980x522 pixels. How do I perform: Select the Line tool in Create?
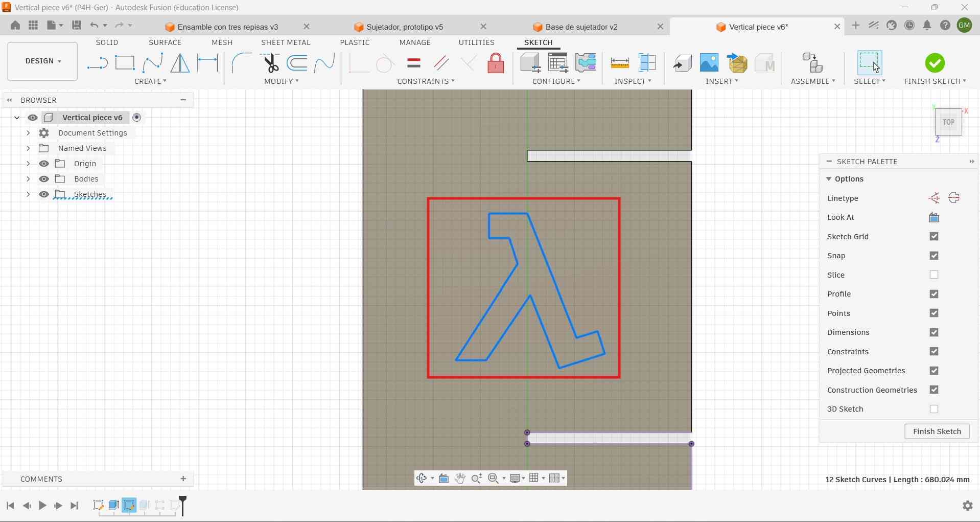click(x=97, y=63)
